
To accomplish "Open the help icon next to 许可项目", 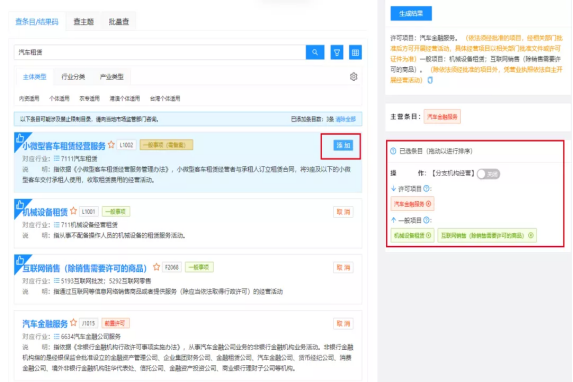I will [426, 189].
